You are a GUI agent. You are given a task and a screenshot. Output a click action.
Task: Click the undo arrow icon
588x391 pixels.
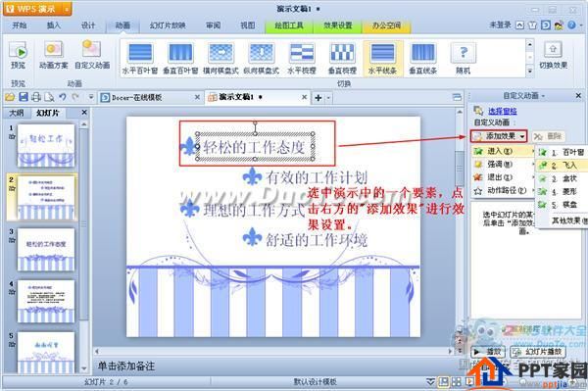tap(63, 97)
